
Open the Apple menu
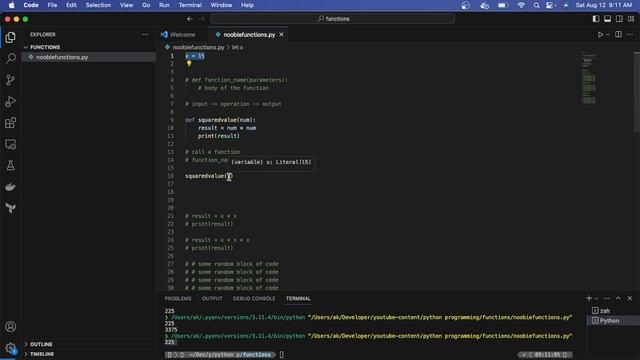pos(11,5)
